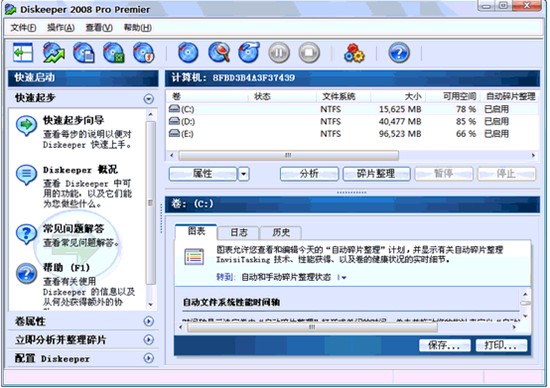
Task: Click the 85 % free space cell
Action: [466, 121]
